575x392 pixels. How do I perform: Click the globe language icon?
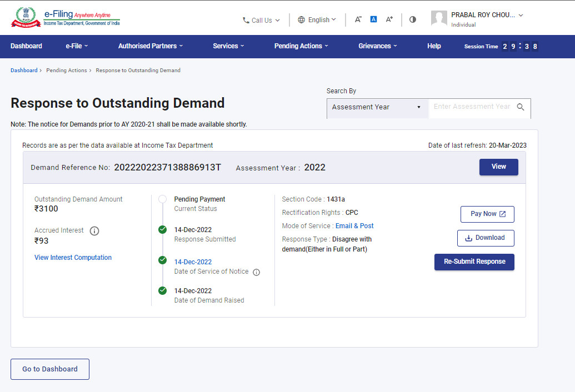tap(302, 20)
